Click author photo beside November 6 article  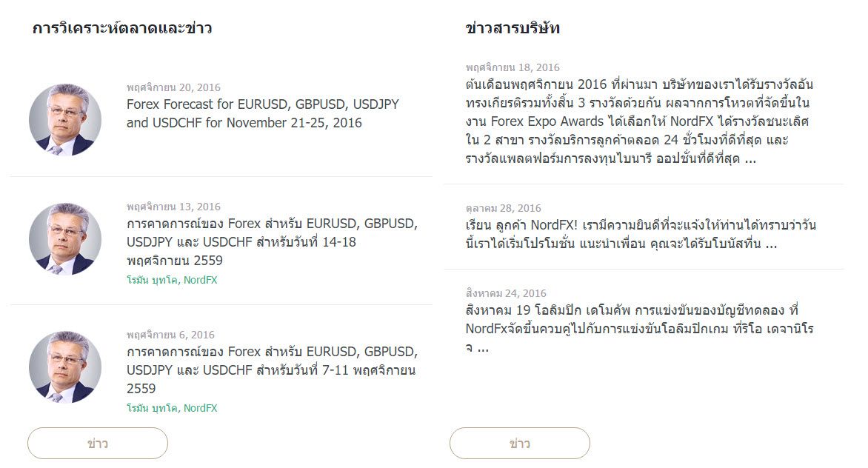tap(65, 367)
